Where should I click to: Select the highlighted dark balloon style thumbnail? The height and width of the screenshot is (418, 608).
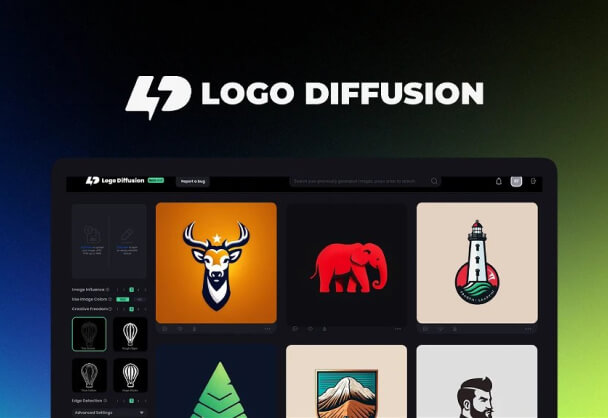click(89, 334)
